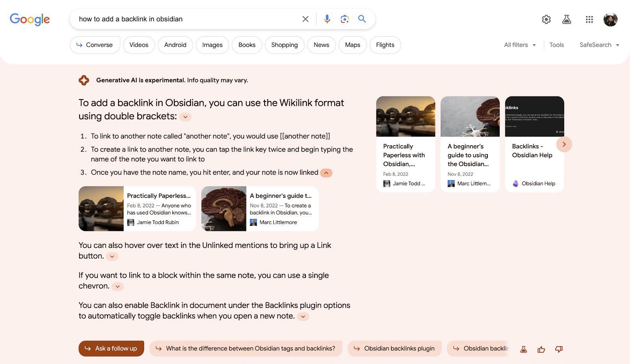Click the dark Backlinks screenshot thumbnail

click(535, 116)
